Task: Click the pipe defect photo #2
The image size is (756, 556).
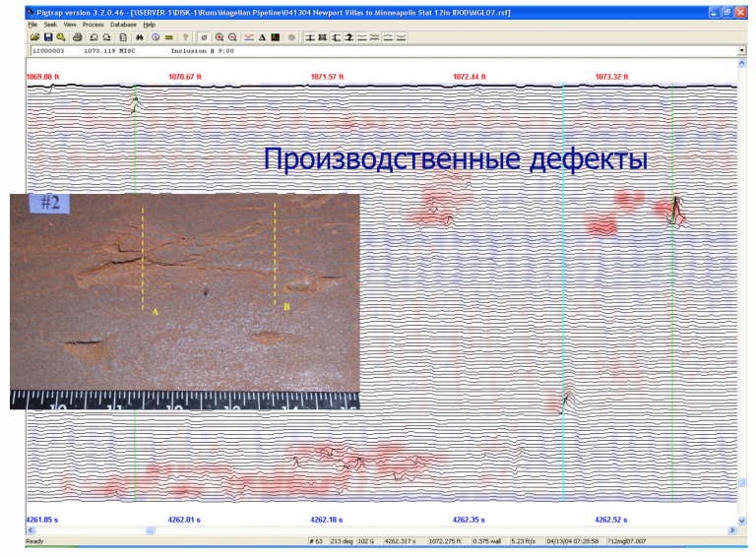Action: click(185, 301)
